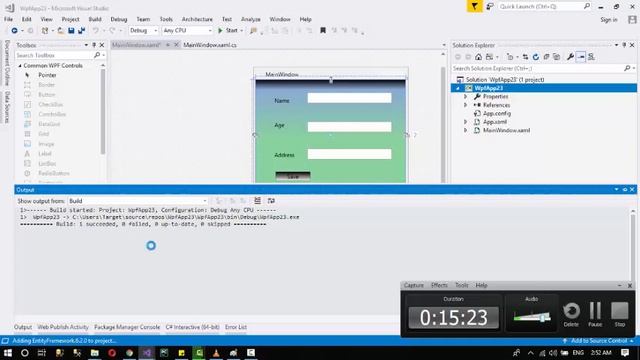640x360 pixels.
Task: Open the Architecture menu
Action: point(197,19)
